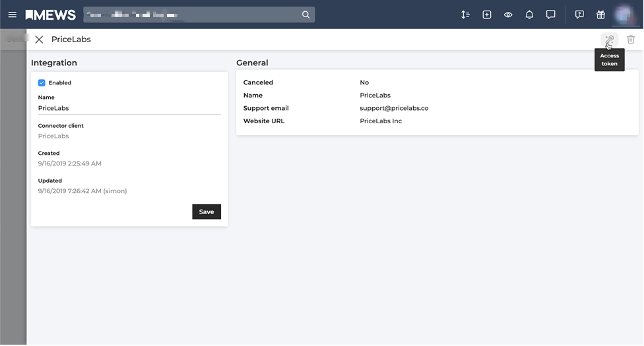Uncheck the Enabled checkbox

point(42,83)
